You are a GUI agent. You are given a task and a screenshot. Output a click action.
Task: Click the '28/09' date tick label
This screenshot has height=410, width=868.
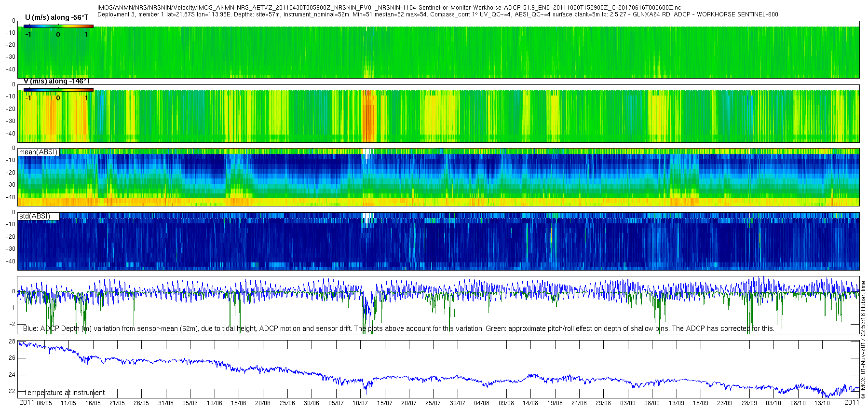click(749, 403)
